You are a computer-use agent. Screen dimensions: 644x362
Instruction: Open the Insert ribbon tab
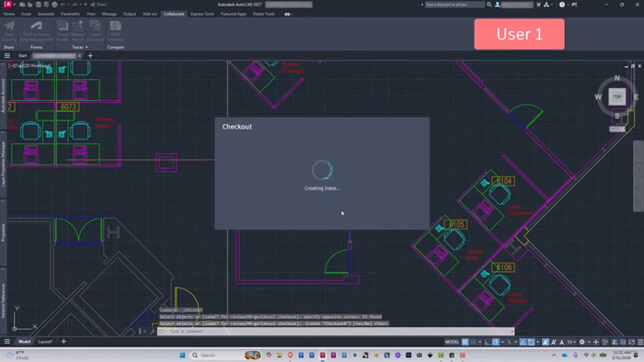[x=26, y=14]
